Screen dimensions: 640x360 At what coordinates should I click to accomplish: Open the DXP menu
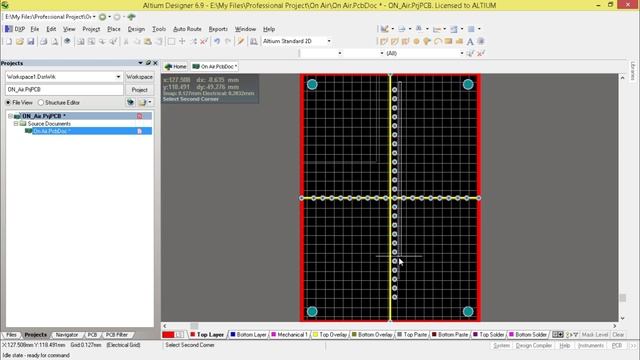click(x=15, y=29)
